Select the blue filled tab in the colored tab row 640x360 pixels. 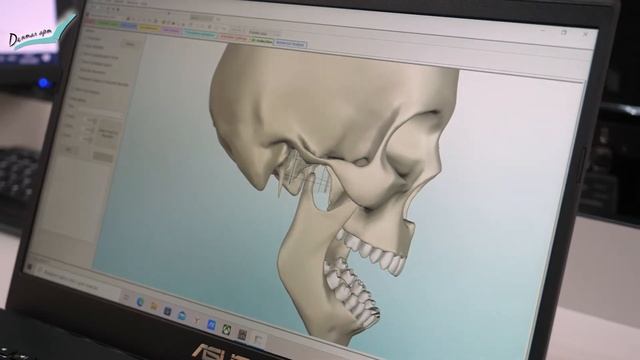tap(128, 25)
